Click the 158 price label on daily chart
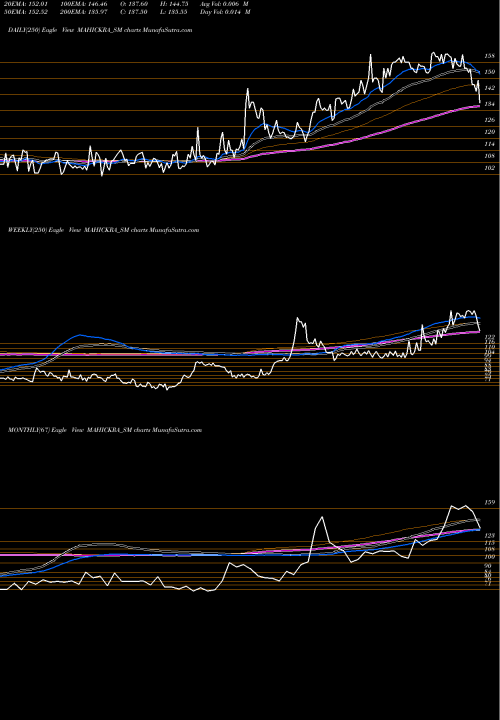Viewport: 500px width, 720px height. click(490, 56)
